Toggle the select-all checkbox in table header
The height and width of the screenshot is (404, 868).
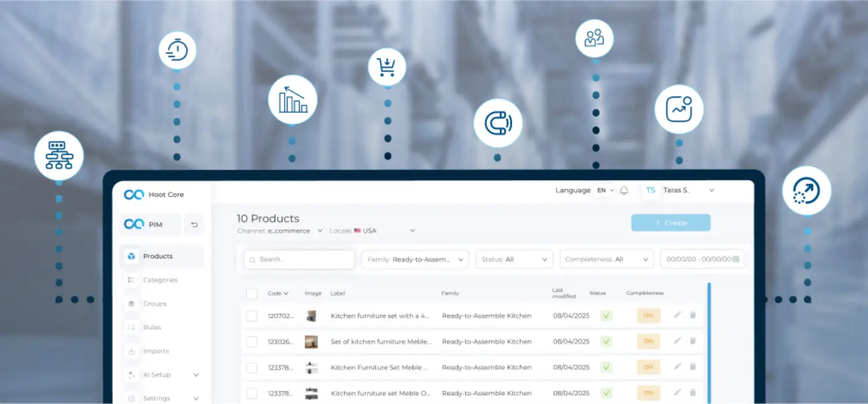coord(251,293)
